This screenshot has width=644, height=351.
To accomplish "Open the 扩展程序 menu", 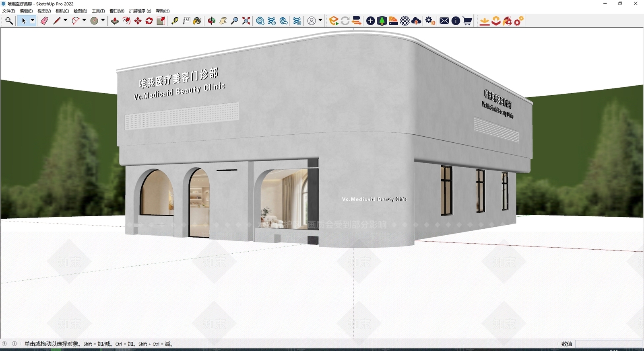I will pos(140,11).
